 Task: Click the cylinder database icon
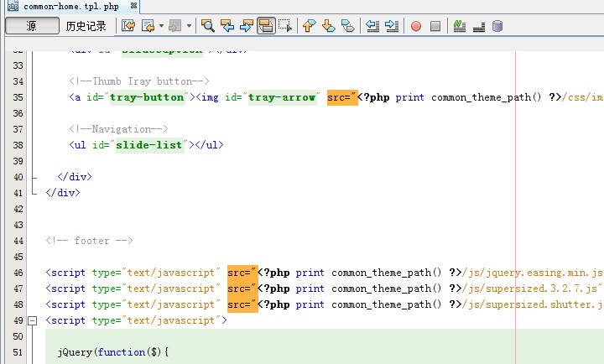(497, 26)
